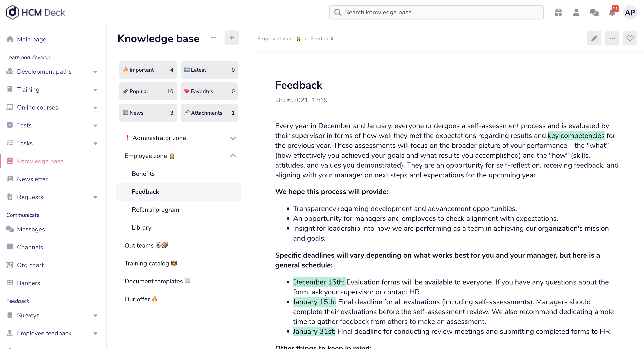Open Knowledge base options ellipsis
Screen dimensions: 644x349
pyautogui.click(x=214, y=38)
